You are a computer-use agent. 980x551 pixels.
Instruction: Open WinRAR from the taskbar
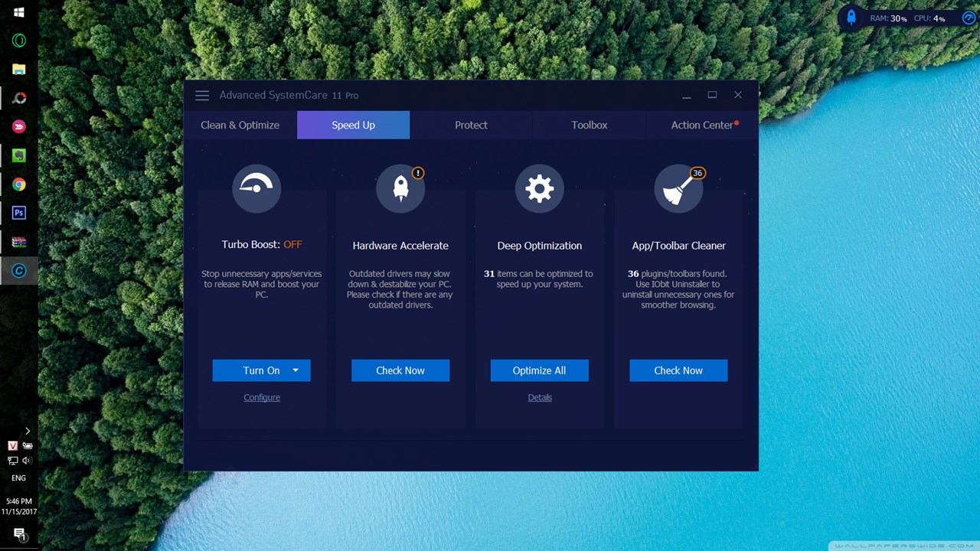click(x=19, y=242)
